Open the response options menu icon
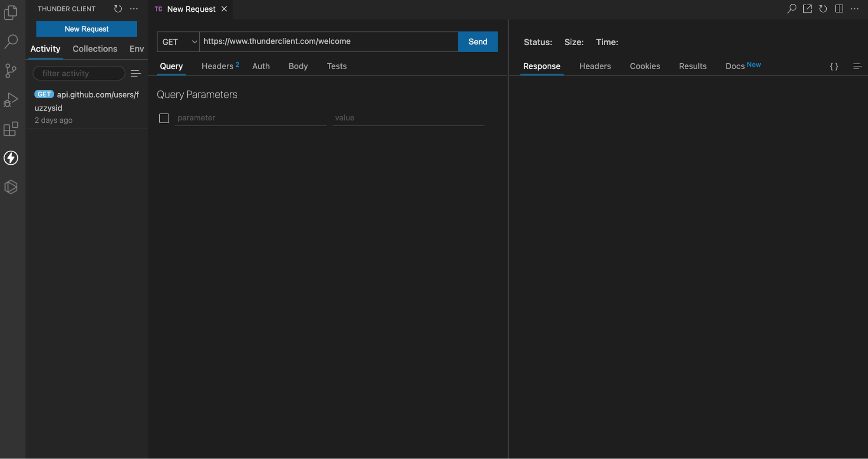Image resolution: width=868 pixels, height=459 pixels. (x=858, y=66)
